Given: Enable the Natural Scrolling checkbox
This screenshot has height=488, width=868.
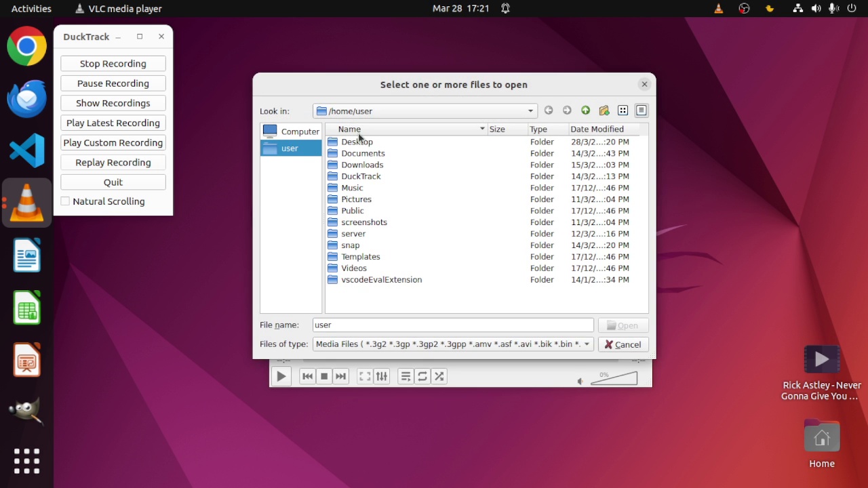Looking at the screenshot, I should tap(66, 201).
